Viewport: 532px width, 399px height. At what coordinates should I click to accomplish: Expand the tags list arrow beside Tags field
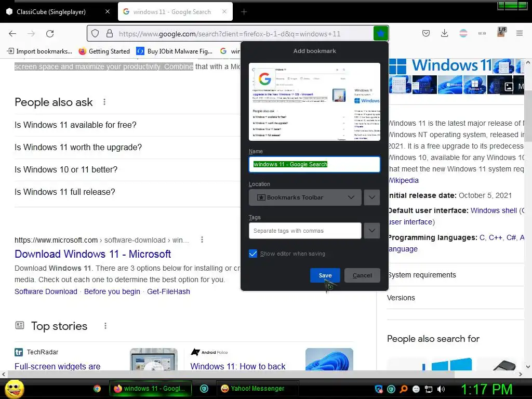point(372,231)
